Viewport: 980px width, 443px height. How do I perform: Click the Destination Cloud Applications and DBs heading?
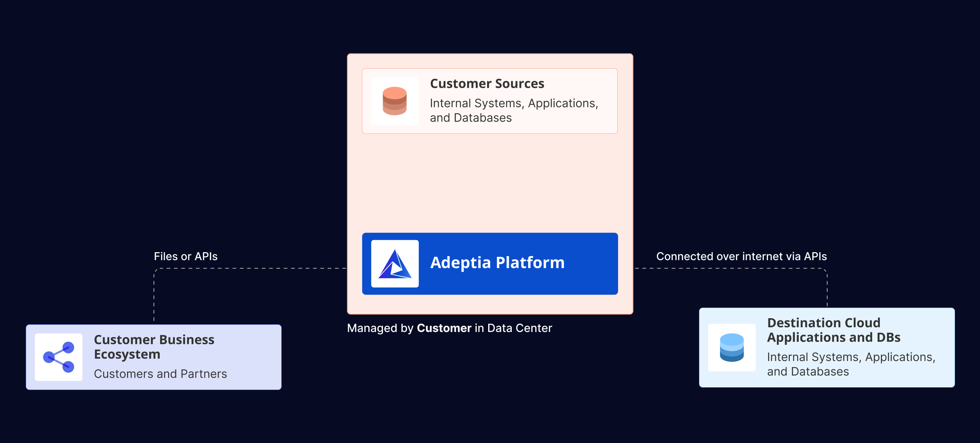click(833, 330)
